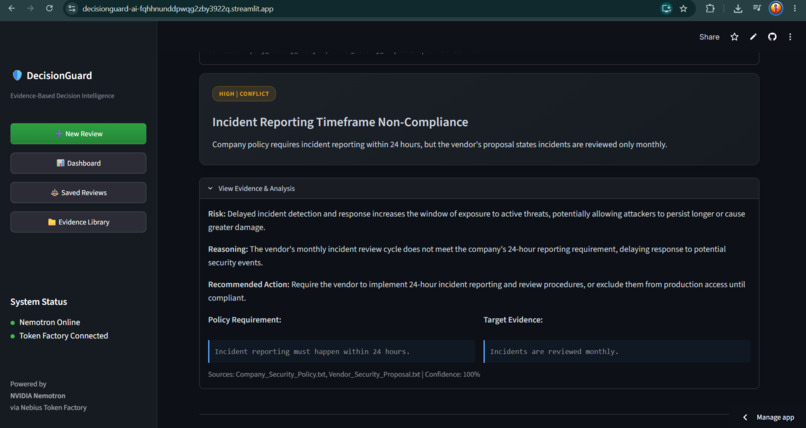Viewport: 806px width, 428px height.
Task: Click the 'Incidents are reviewed monthly' code block
Action: (x=617, y=351)
